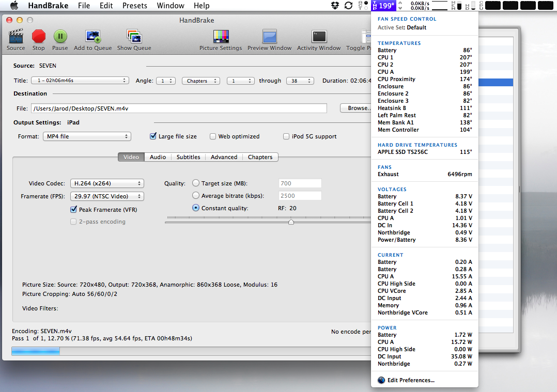Viewport: 557px width, 392px height.
Task: Toggle the Large file size checkbox
Action: (x=153, y=136)
